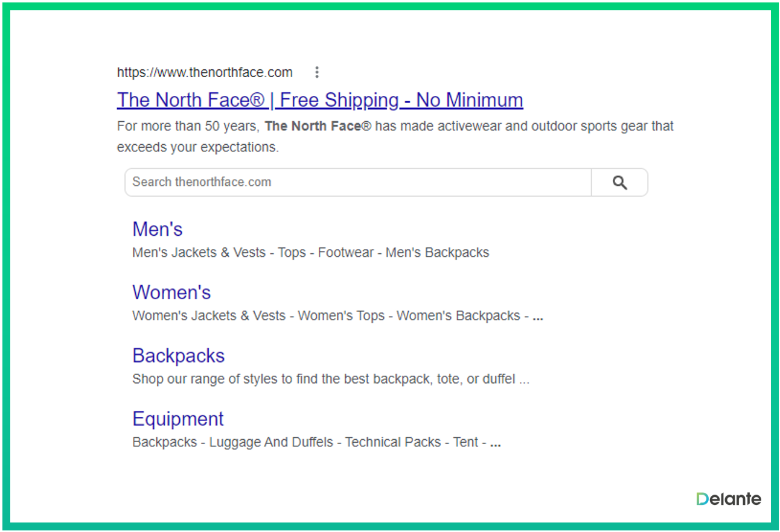Image resolution: width=780 pixels, height=532 pixels.
Task: Click the 'Backpacks - Luggage And Duffels' snippet
Action: [317, 442]
